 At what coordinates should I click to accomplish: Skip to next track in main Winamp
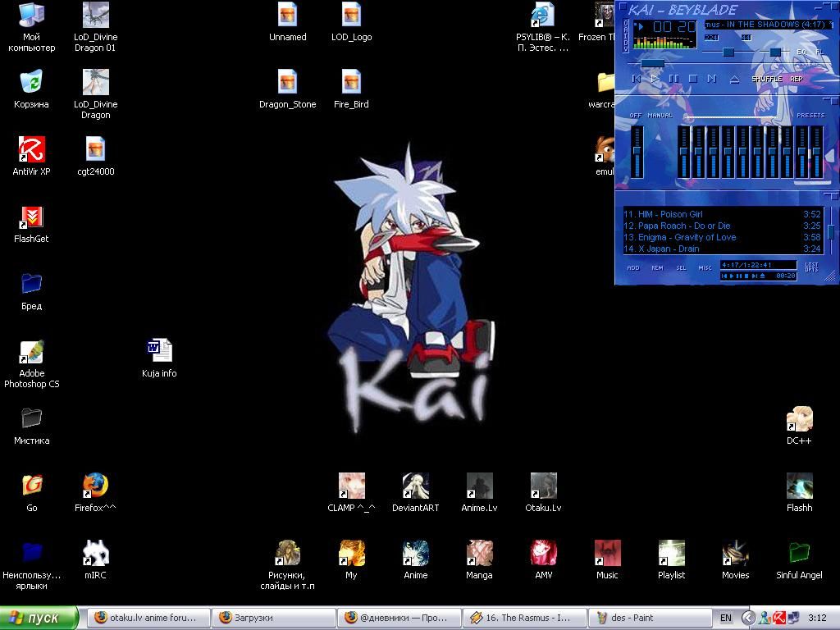pos(712,79)
